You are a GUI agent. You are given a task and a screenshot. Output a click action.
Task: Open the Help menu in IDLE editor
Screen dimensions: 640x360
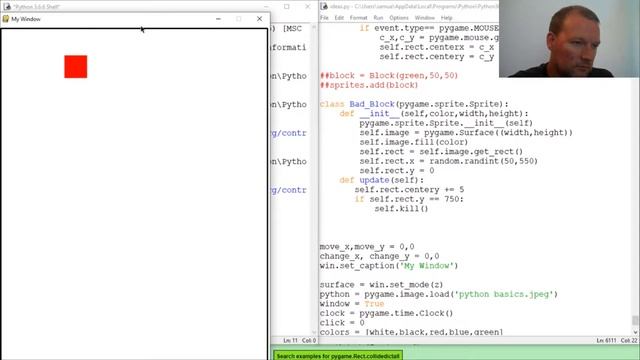(447, 18)
